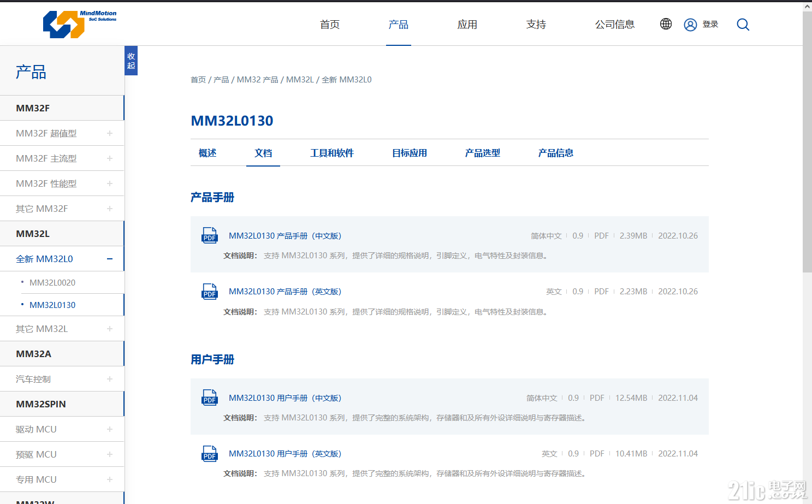Switch to the 文档 tab

click(263, 153)
